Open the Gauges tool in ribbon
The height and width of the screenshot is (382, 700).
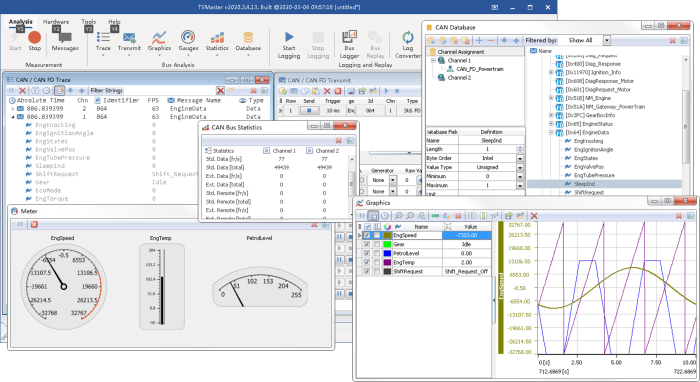(x=188, y=42)
